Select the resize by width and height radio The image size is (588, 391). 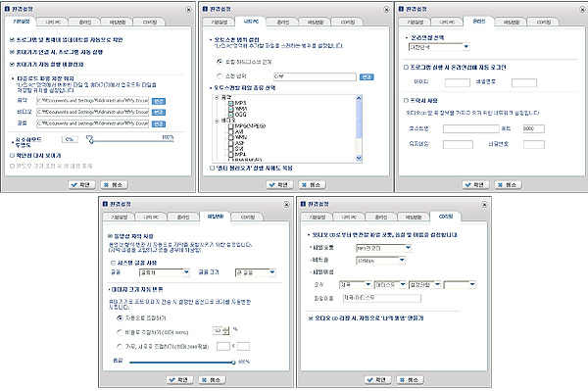tap(120, 346)
